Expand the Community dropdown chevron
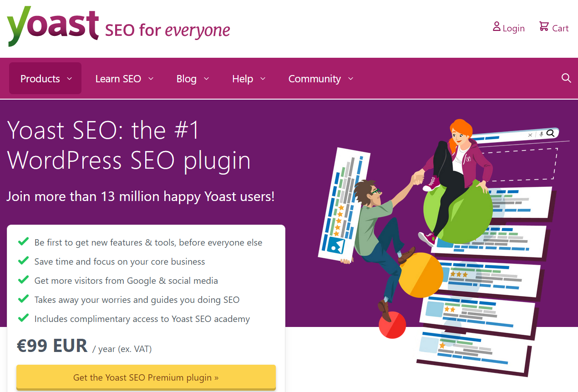578x392 pixels. 350,79
